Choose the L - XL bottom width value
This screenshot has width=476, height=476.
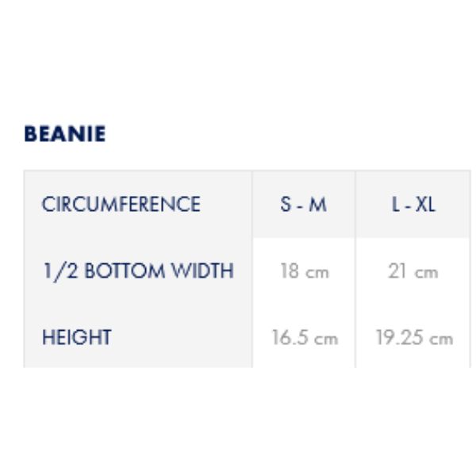pyautogui.click(x=413, y=271)
